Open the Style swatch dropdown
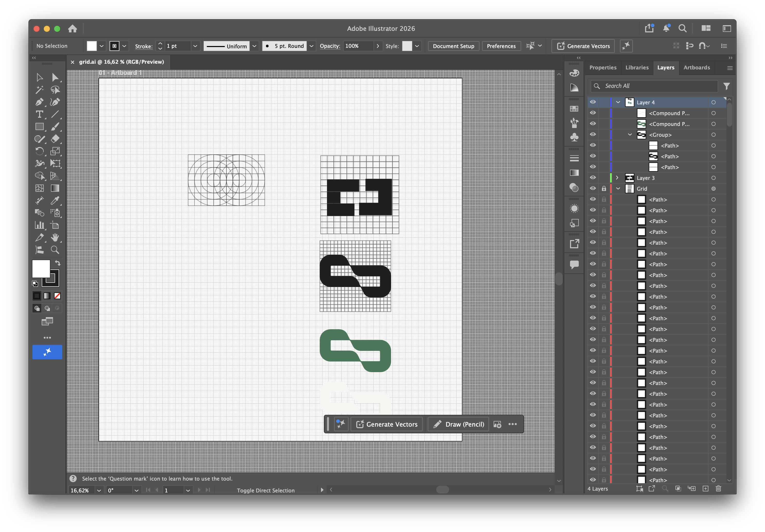The image size is (765, 532). [x=417, y=46]
